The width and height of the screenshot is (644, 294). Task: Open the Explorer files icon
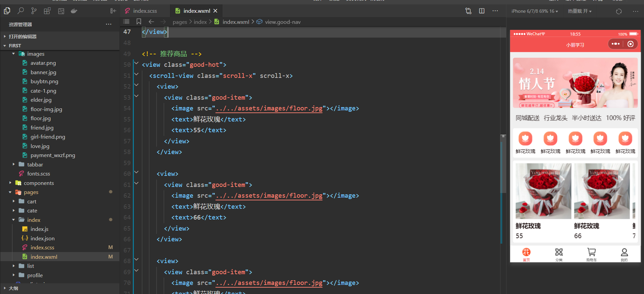coord(7,11)
